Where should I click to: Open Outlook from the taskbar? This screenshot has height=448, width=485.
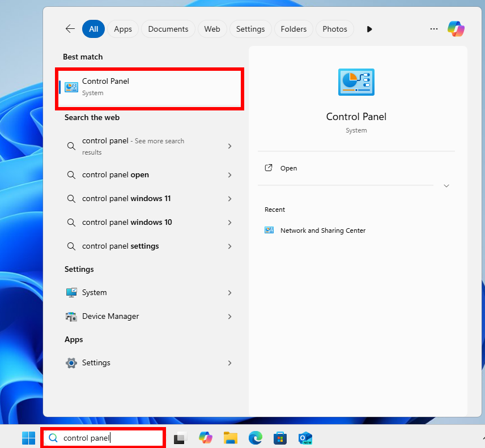tap(305, 438)
